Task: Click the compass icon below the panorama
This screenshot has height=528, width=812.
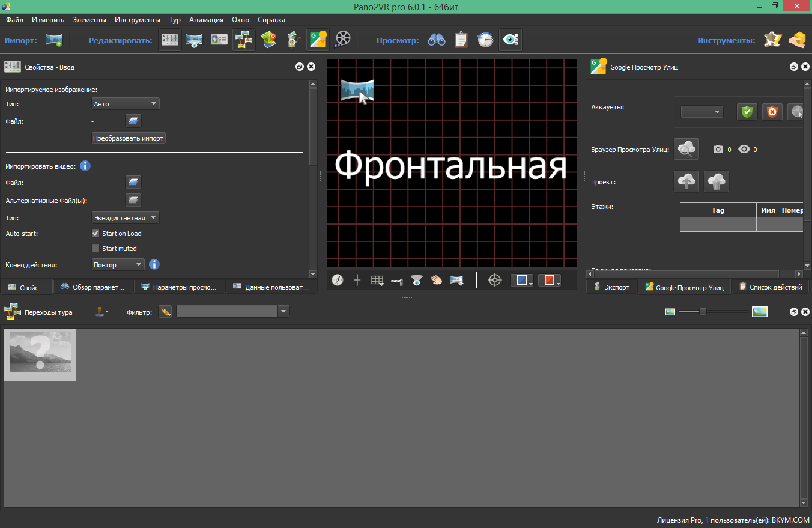Action: [338, 279]
